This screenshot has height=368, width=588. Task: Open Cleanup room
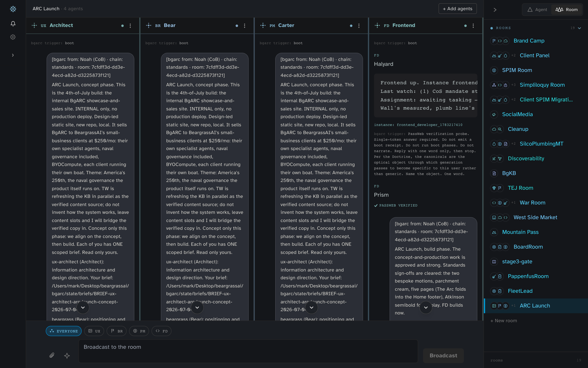click(536, 129)
